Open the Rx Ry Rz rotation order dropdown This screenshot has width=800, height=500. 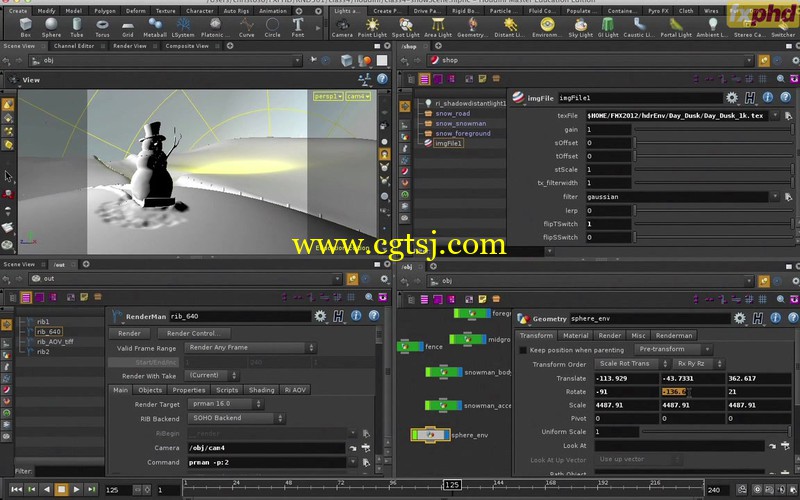[x=698, y=363]
